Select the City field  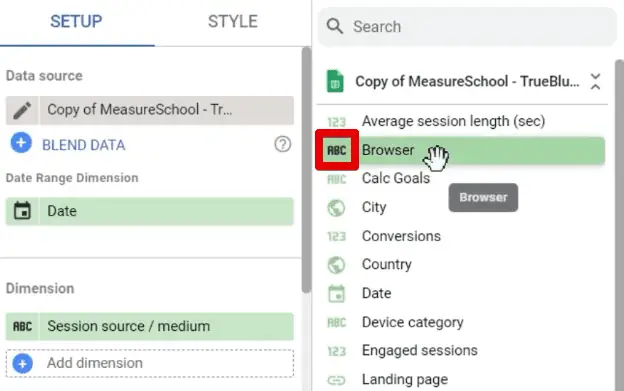coord(374,207)
